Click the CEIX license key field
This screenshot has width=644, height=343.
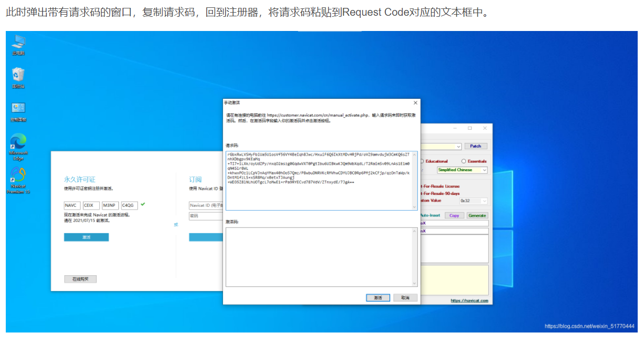pyautogui.click(x=91, y=205)
